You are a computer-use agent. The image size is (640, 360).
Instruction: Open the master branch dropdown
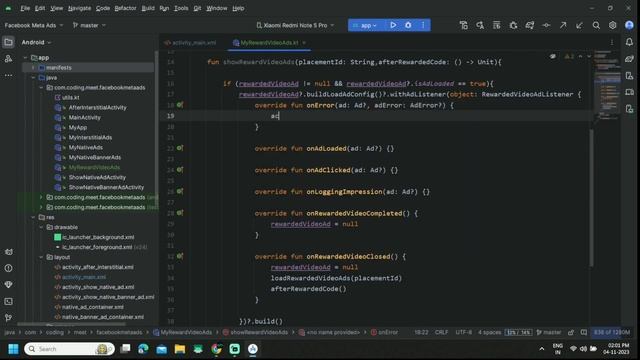pos(89,25)
